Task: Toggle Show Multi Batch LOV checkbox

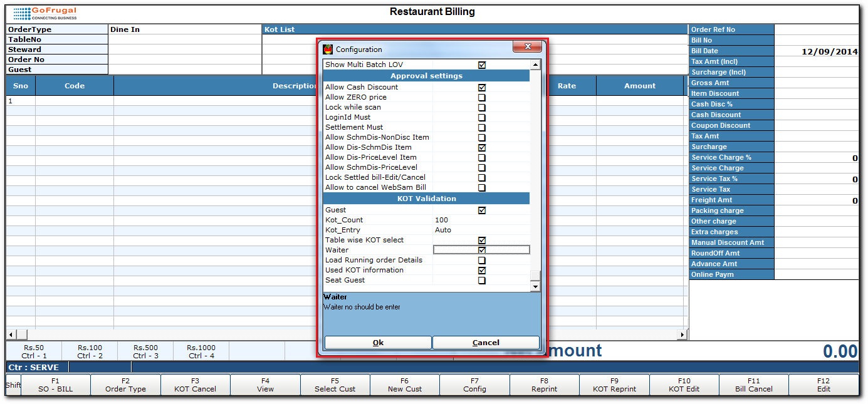Action: coord(481,65)
